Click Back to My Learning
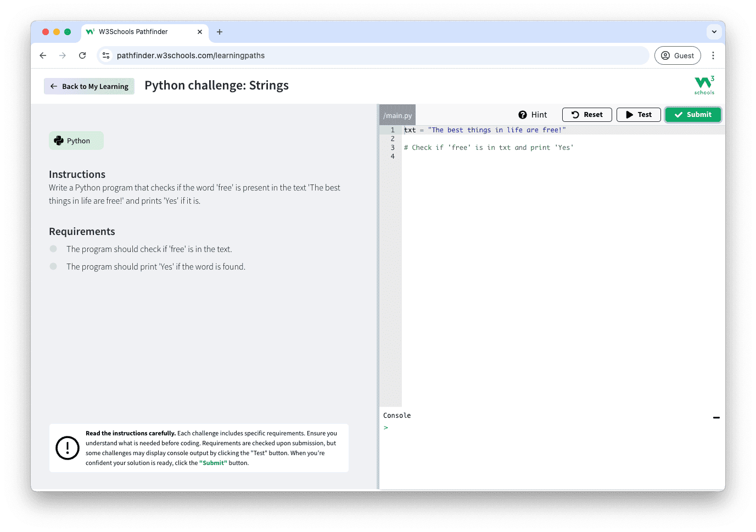The width and height of the screenshot is (756, 532). pyautogui.click(x=89, y=86)
